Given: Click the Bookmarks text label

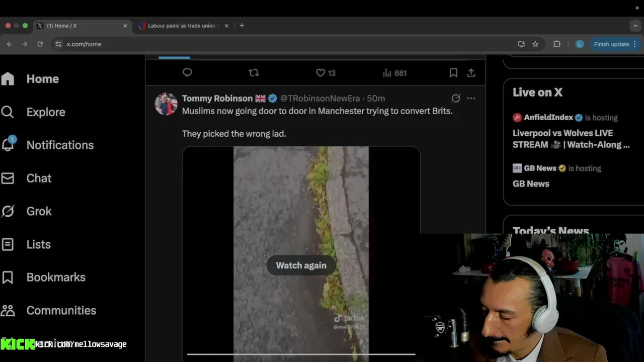Looking at the screenshot, I should (x=56, y=278).
